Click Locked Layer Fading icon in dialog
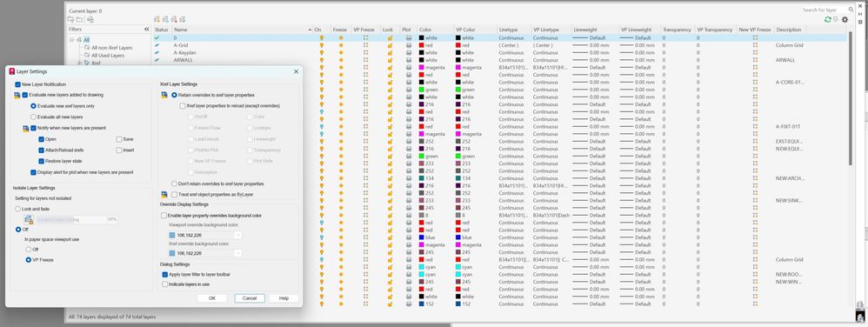The image size is (868, 327). (29, 220)
